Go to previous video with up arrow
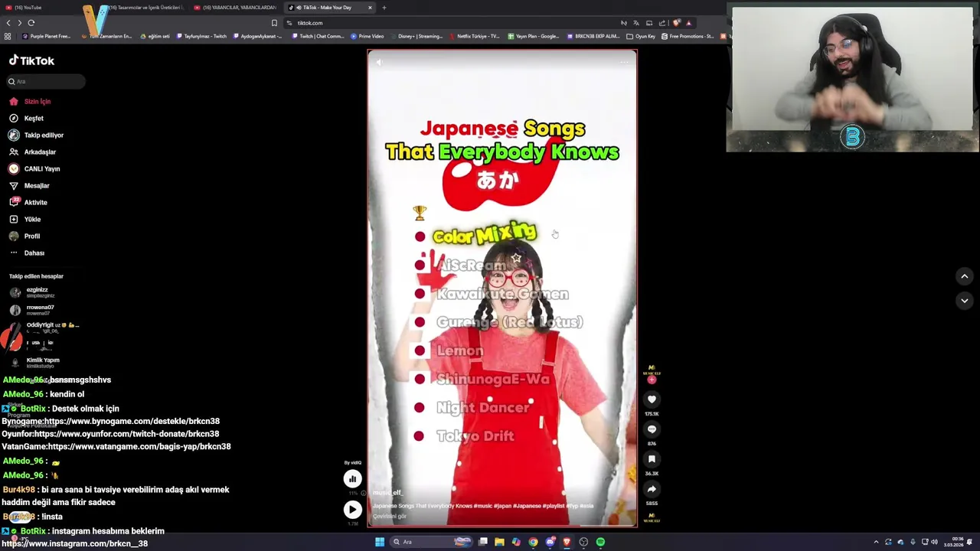The height and width of the screenshot is (551, 980). pos(965,276)
